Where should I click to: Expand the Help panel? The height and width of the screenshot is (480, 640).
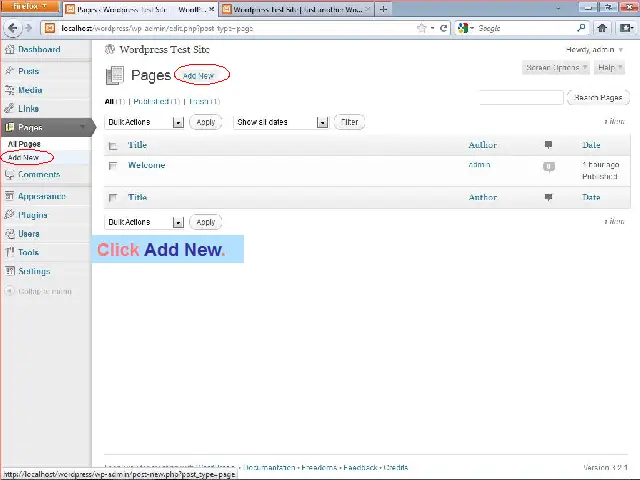tap(610, 67)
